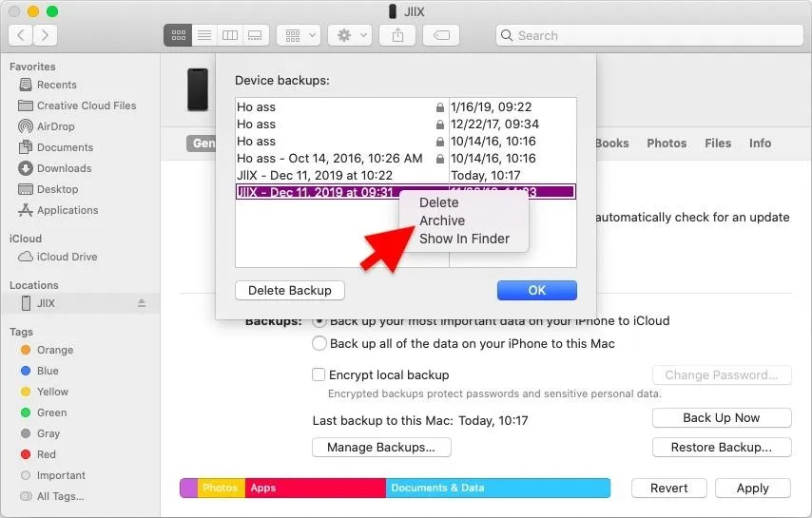The height and width of the screenshot is (518, 812).
Task: Enable Encrypt local backup checkbox
Action: pyautogui.click(x=319, y=374)
